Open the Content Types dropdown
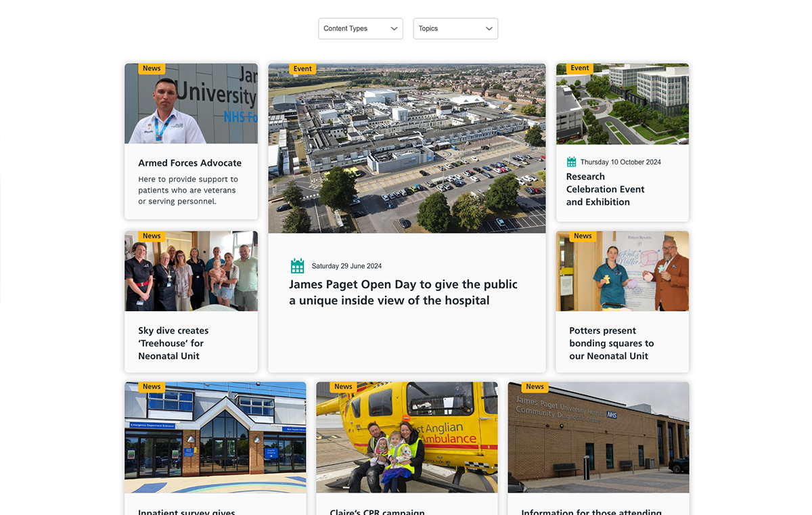 click(x=361, y=28)
